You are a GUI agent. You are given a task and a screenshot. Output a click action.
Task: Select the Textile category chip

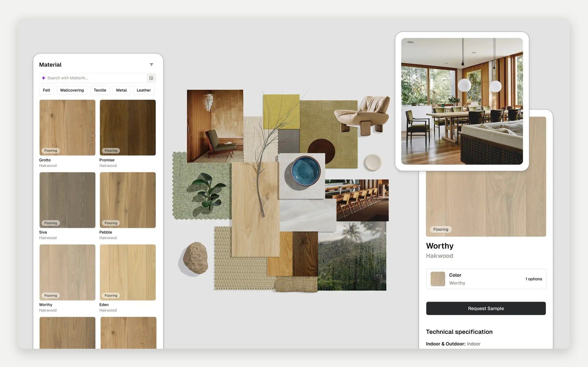point(100,90)
